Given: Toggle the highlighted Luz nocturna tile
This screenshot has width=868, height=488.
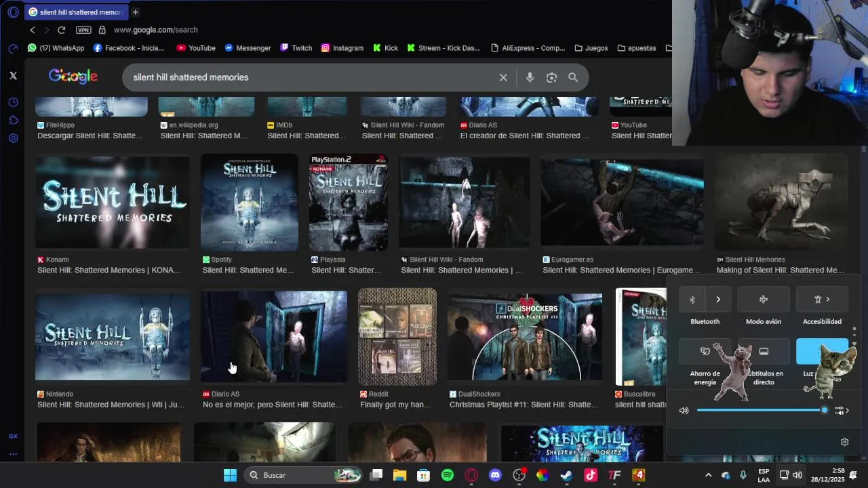Looking at the screenshot, I should tap(822, 351).
